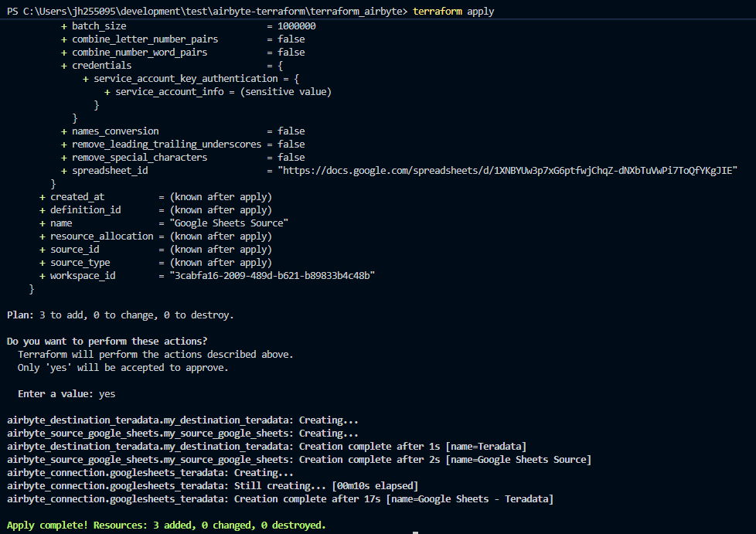Click the definition_id attribute line
This screenshot has width=756, height=534.
[x=155, y=209]
